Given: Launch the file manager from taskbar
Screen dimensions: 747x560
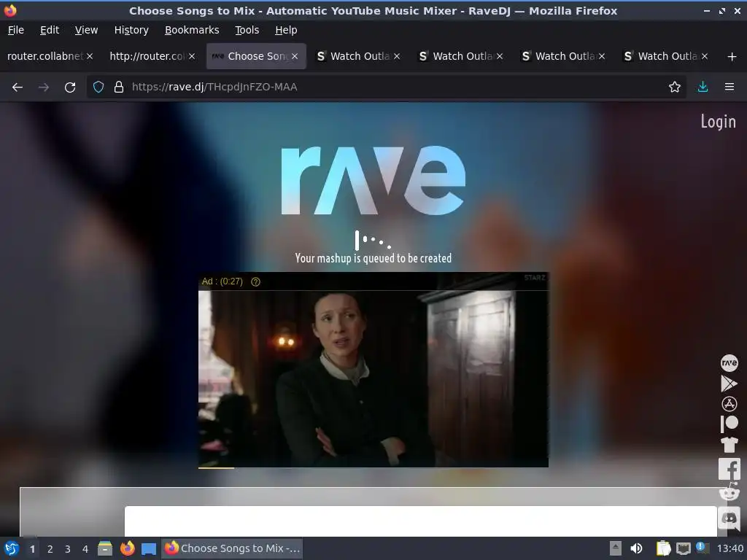Looking at the screenshot, I should click(105, 548).
